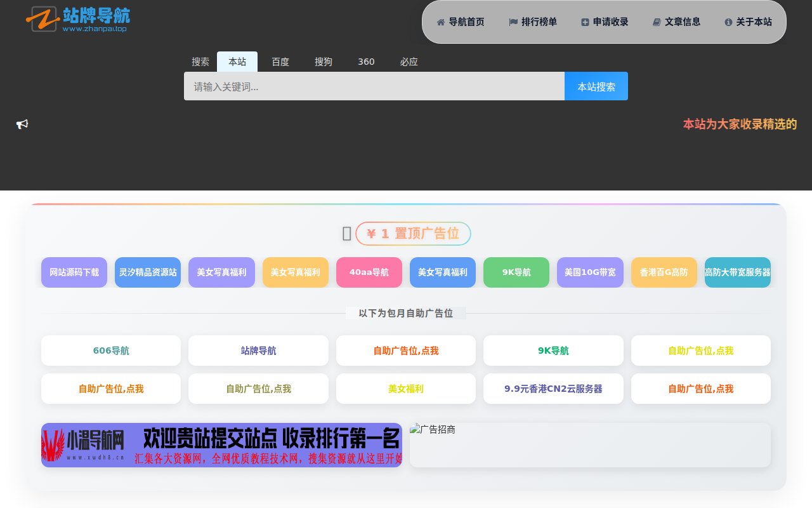Select the 本站 search tab
The height and width of the screenshot is (508, 812).
237,62
